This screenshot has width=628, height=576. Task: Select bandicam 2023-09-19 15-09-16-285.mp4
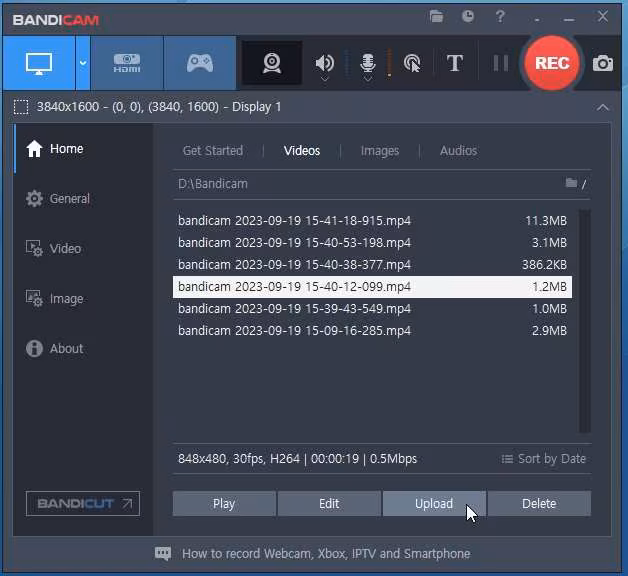(x=372, y=331)
